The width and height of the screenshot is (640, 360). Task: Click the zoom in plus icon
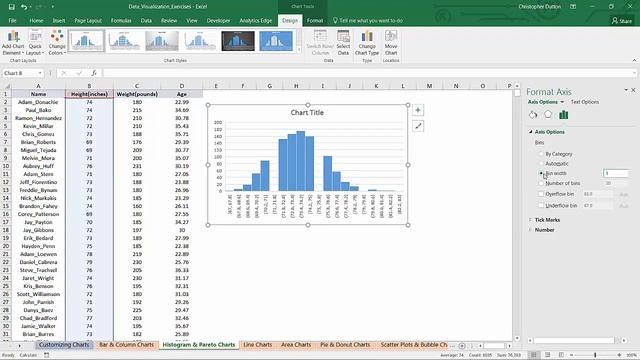click(619, 355)
